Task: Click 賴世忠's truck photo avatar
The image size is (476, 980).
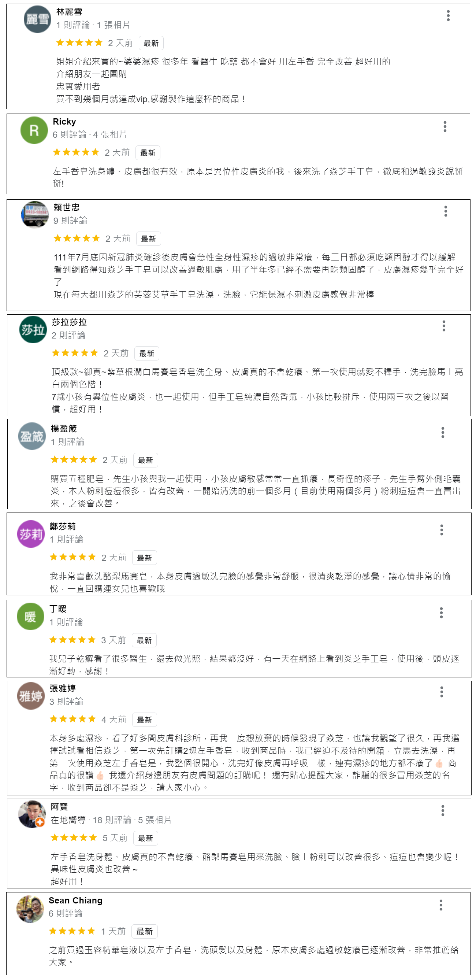Action: click(x=34, y=215)
